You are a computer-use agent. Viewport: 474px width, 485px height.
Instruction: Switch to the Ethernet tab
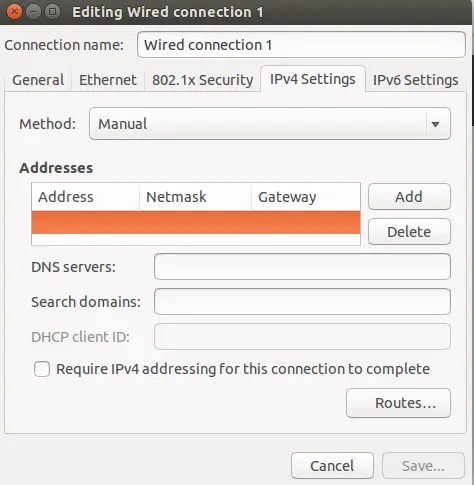click(108, 80)
